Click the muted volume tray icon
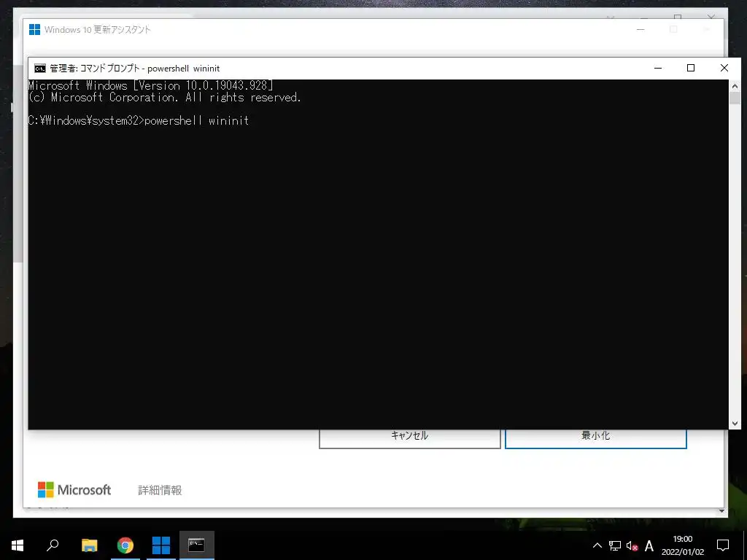 tap(632, 545)
